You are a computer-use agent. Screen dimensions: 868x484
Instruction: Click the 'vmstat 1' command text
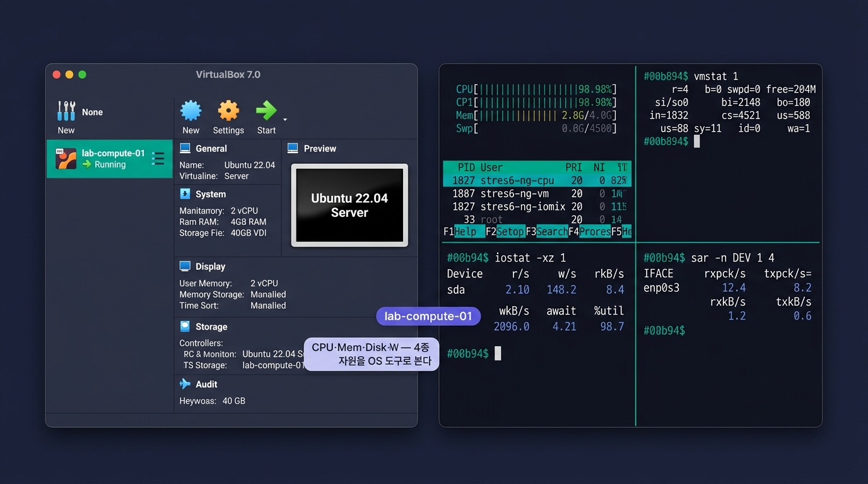(715, 76)
